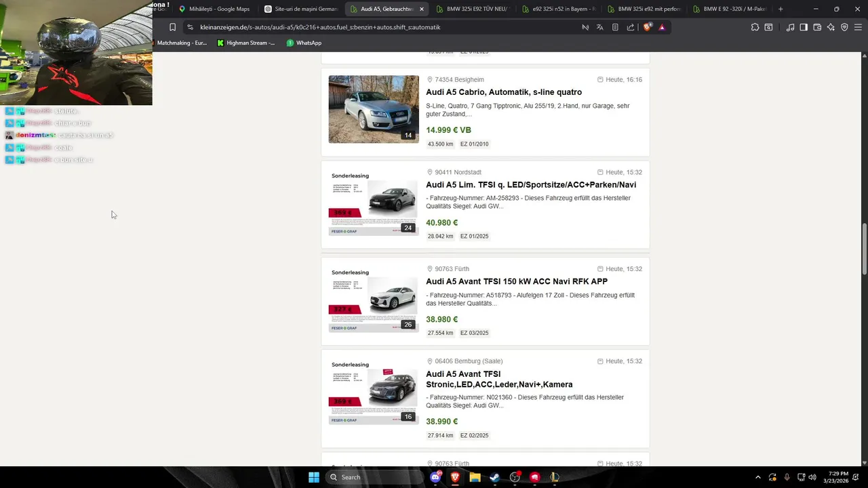
Task: Click the location 74354 Besigheim
Action: (x=459, y=79)
